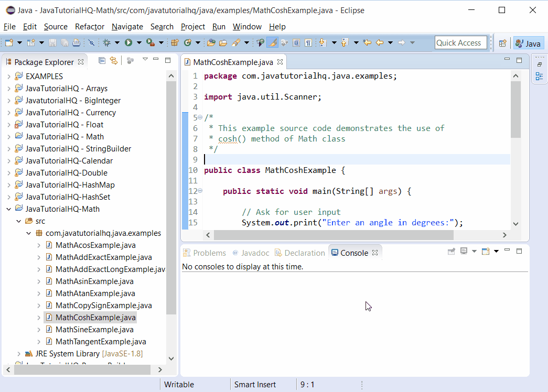The width and height of the screenshot is (548, 392).
Task: Click the Next Annotation arrow icon
Action: (323, 42)
